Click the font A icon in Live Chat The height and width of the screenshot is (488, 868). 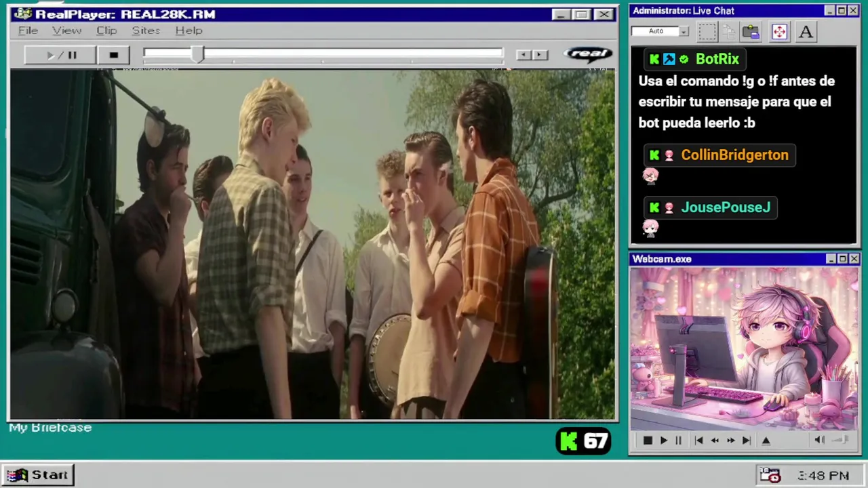pos(806,32)
